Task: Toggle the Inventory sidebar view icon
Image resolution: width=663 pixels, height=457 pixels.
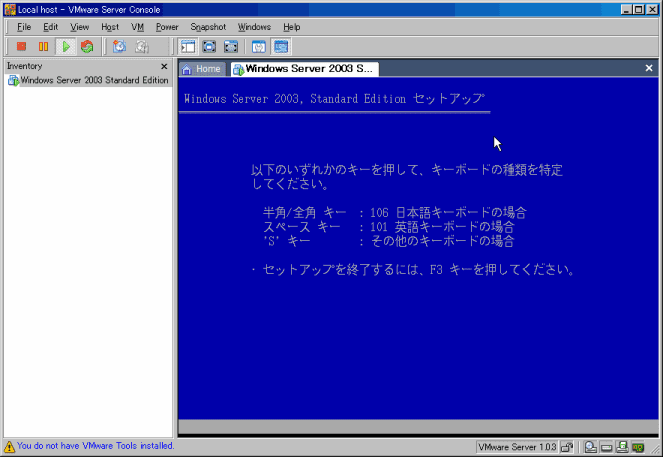Action: click(188, 47)
